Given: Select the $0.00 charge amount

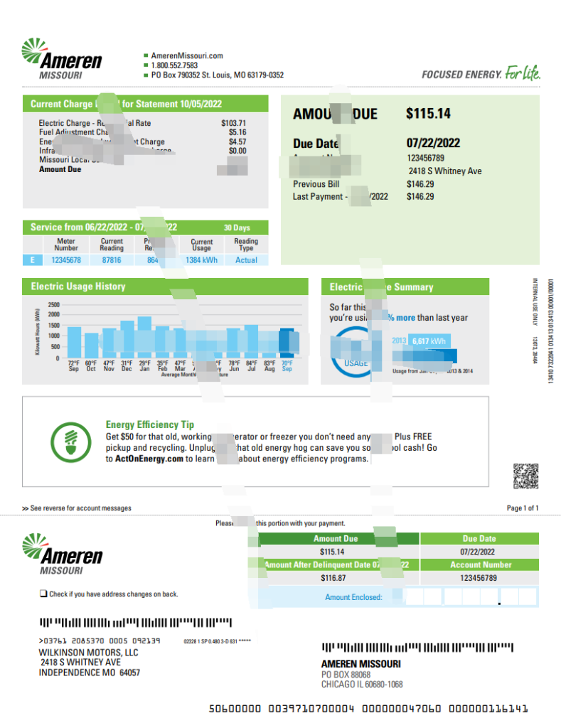Looking at the screenshot, I should pos(237,151).
